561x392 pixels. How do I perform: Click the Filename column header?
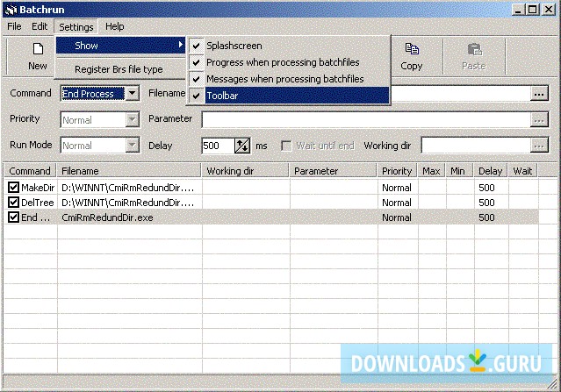pos(129,171)
